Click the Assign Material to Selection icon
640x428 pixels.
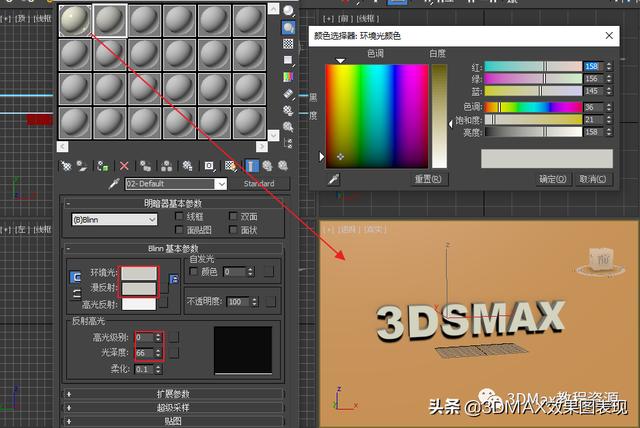pos(104,165)
